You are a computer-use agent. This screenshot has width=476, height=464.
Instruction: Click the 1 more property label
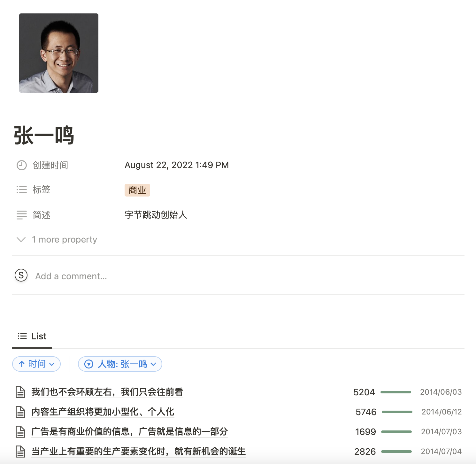(x=65, y=239)
